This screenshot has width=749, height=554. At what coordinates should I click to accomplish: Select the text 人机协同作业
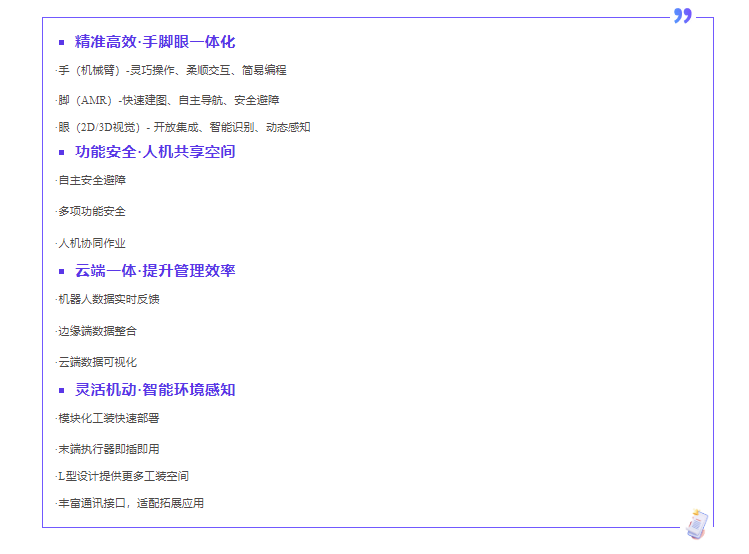click(92, 244)
